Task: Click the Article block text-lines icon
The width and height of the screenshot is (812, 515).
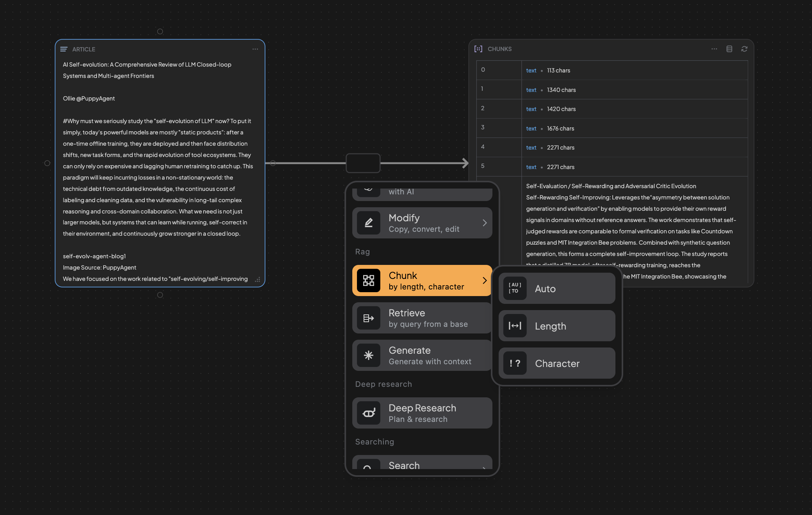Action: point(64,49)
